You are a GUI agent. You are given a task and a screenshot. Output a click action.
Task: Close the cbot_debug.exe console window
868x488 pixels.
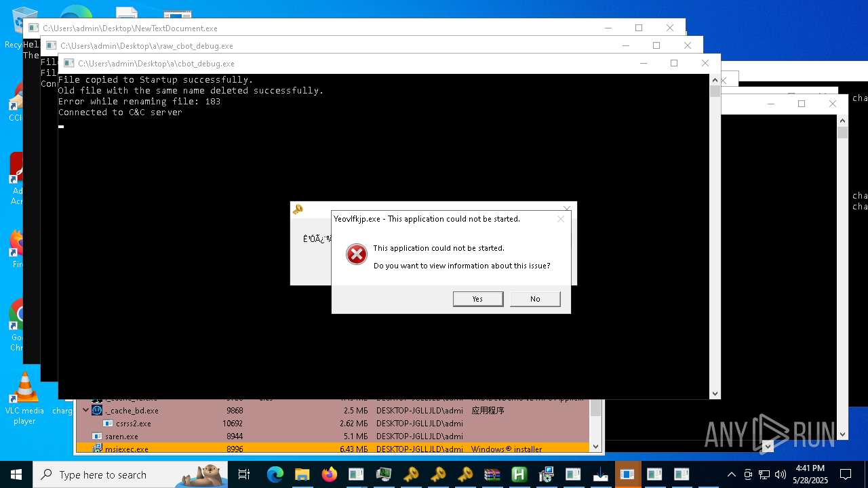705,63
